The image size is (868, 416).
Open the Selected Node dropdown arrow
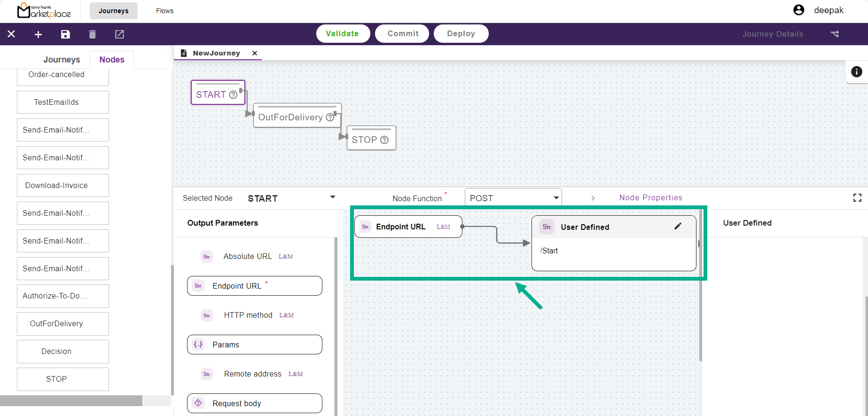[333, 197]
